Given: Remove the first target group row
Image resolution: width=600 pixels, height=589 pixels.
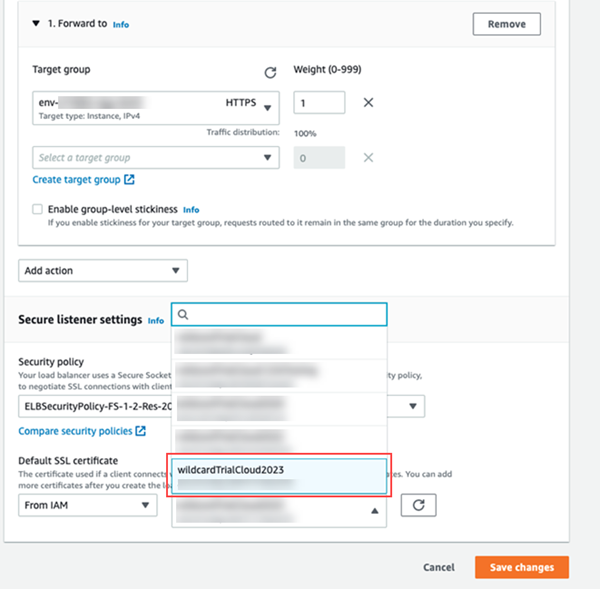Looking at the screenshot, I should coord(368,102).
